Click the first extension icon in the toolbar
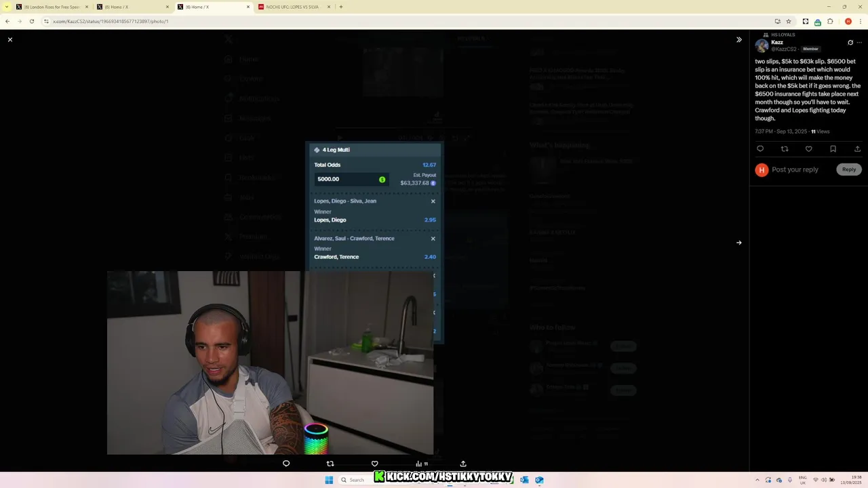868x488 pixels. point(806,21)
